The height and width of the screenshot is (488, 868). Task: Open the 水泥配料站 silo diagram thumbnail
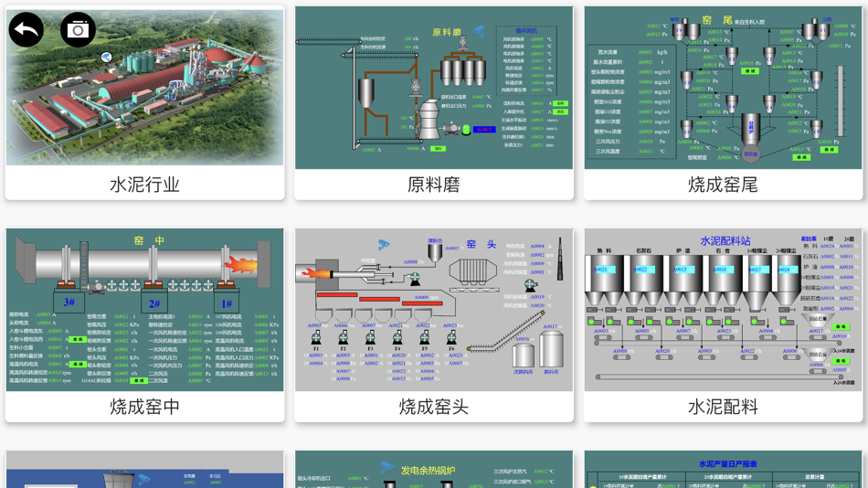coord(723,310)
